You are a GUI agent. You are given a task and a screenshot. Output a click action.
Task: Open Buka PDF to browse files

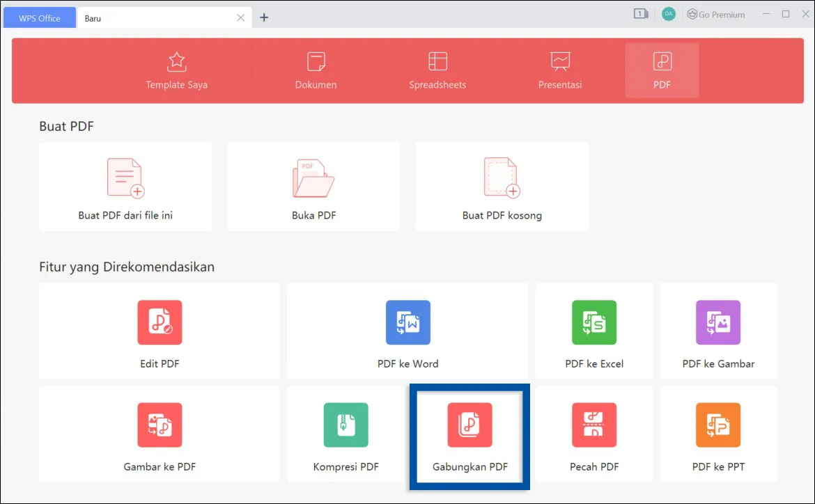point(313,186)
